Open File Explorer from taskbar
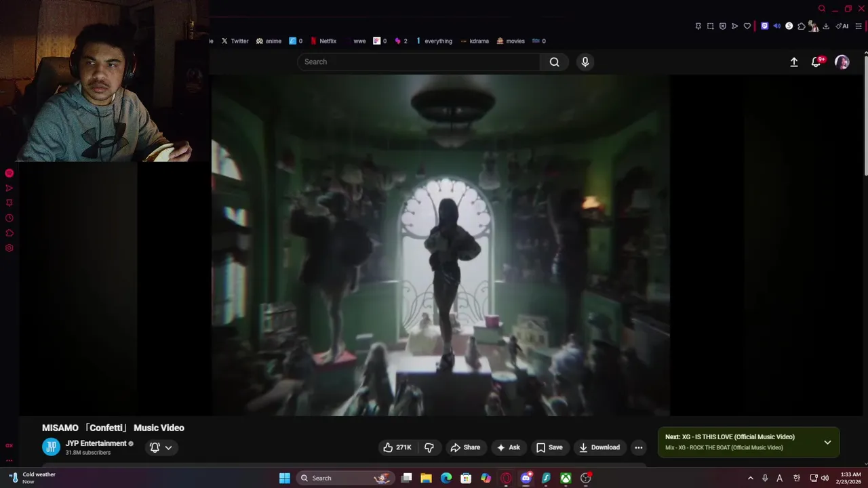 [426, 479]
